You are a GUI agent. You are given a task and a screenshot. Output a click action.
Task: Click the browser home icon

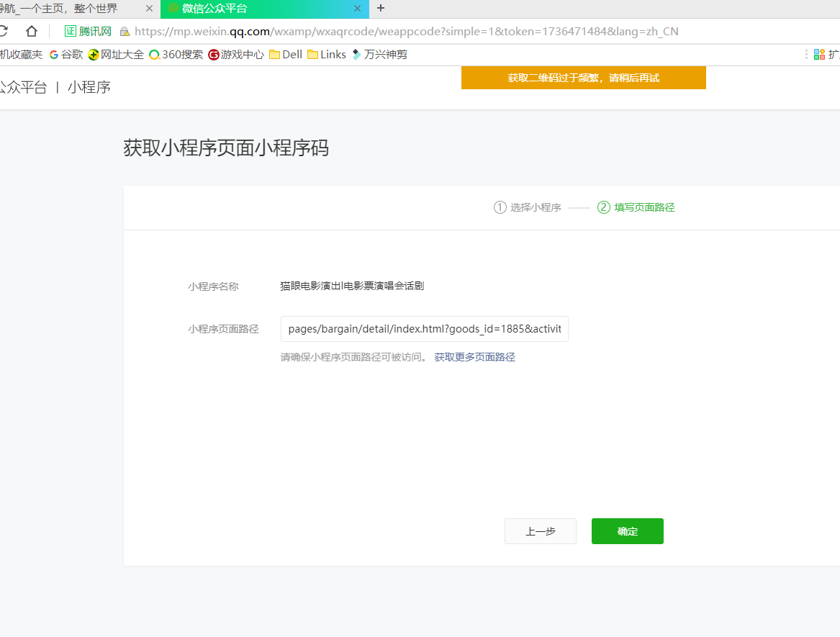pyautogui.click(x=32, y=31)
